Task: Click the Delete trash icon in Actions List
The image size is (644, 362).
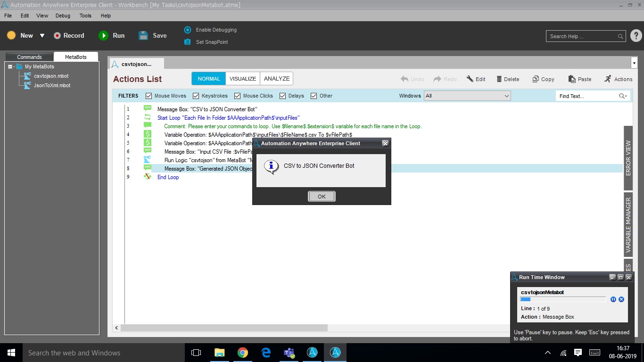Action: (499, 79)
